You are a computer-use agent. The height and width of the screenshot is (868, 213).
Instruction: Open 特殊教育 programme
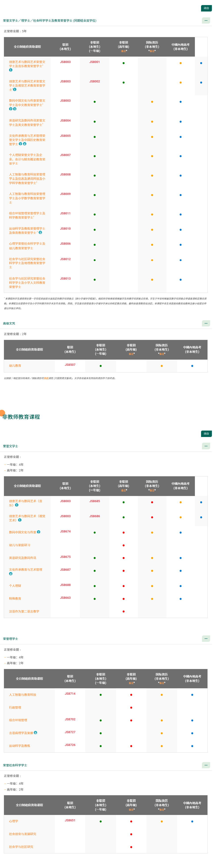click(15, 598)
